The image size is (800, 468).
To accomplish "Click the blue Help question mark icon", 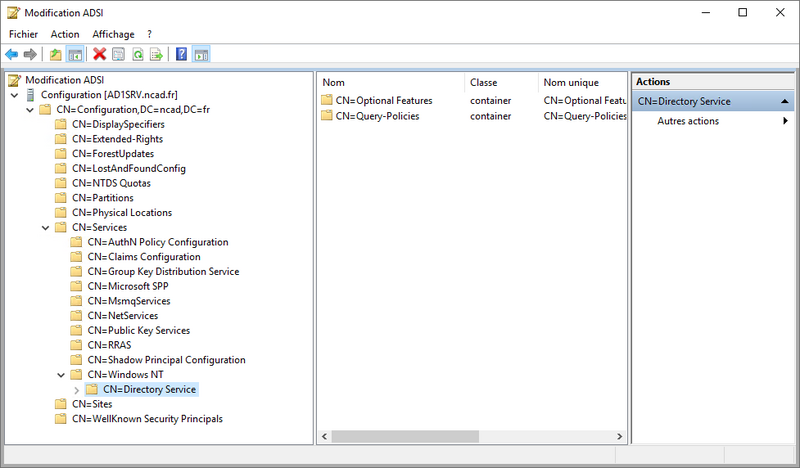I will pos(181,54).
